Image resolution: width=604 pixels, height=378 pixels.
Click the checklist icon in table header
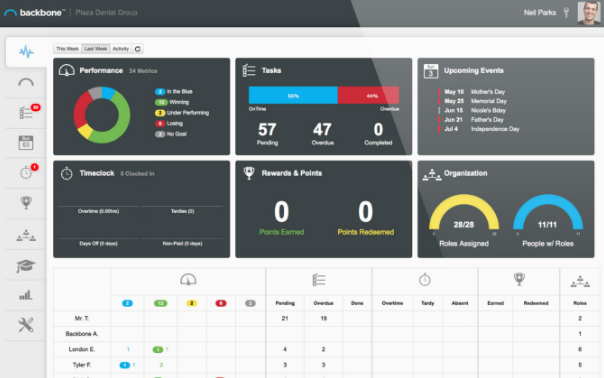pyautogui.click(x=319, y=279)
